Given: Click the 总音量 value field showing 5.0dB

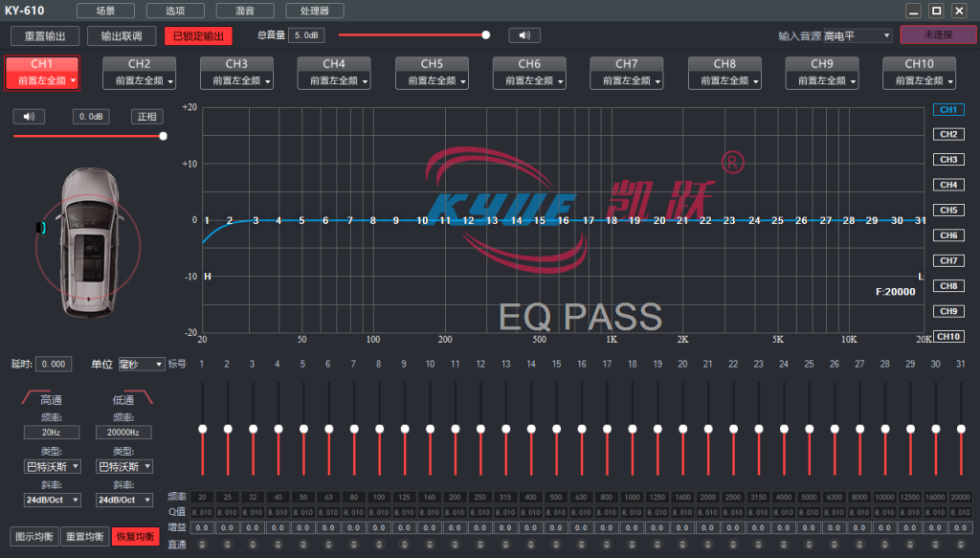Looking at the screenshot, I should 306,35.
